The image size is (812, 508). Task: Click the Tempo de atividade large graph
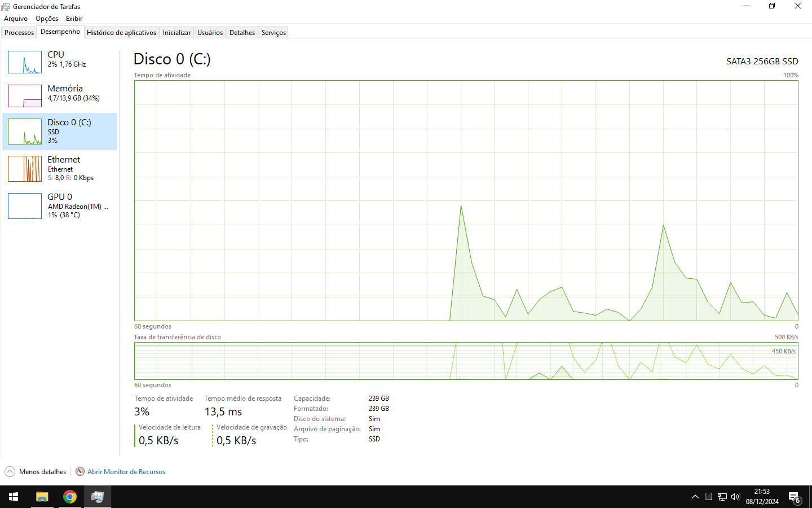[x=466, y=200]
